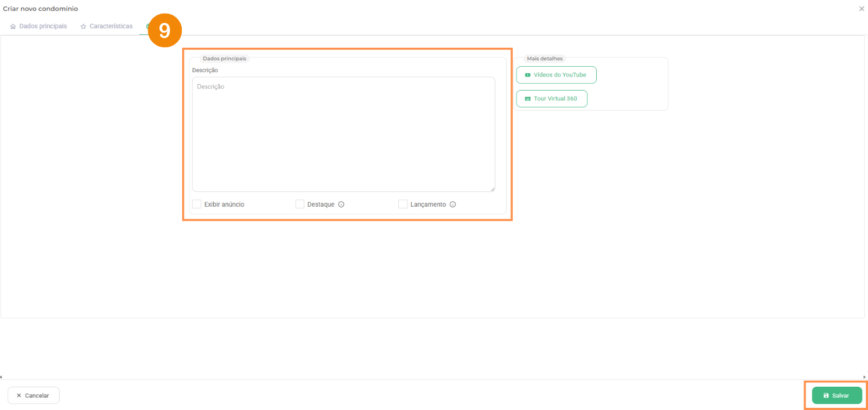The image size is (868, 410).
Task: Click the info icon beside Destaque
Action: click(x=341, y=204)
